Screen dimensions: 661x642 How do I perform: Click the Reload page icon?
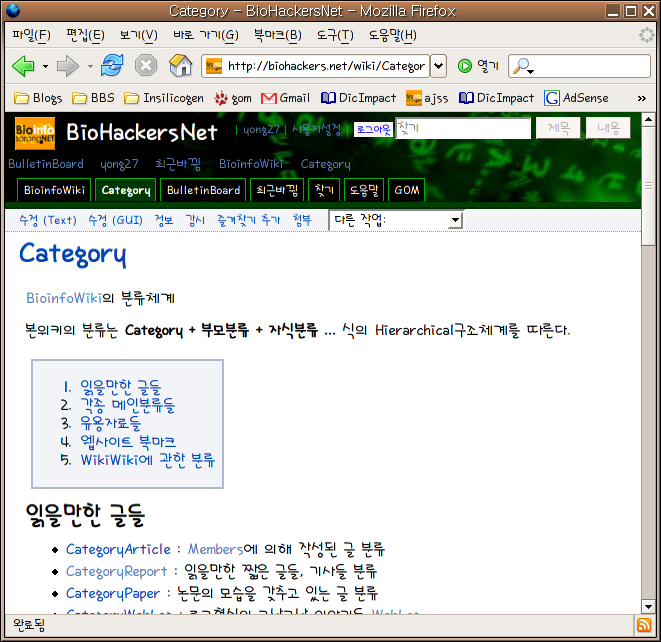click(x=112, y=66)
